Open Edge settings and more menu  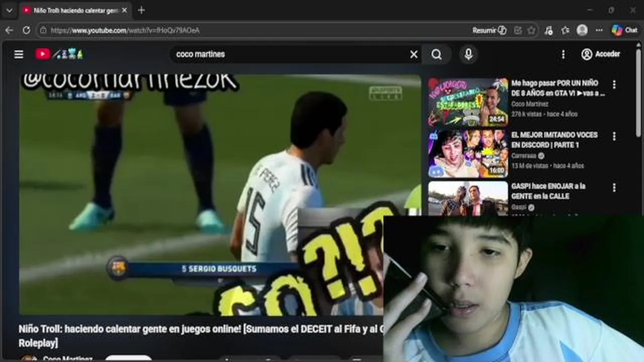click(599, 30)
